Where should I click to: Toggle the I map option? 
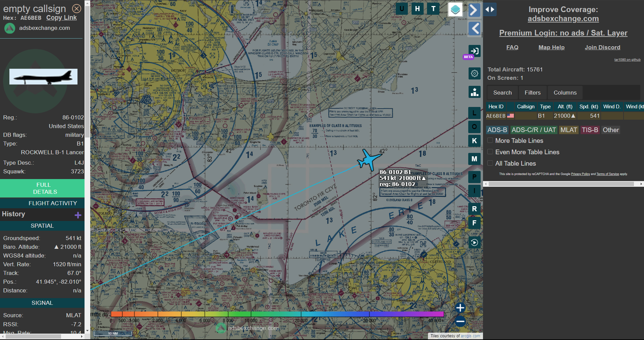tap(474, 191)
